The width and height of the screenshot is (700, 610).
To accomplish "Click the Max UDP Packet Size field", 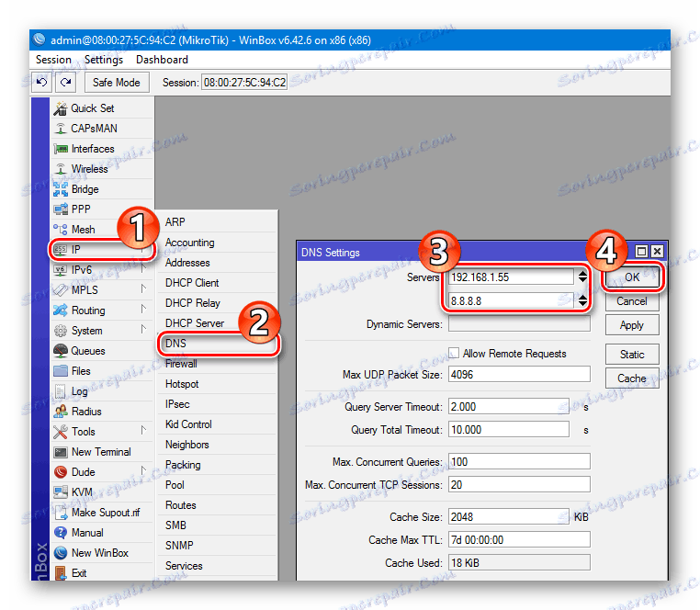I will click(x=519, y=374).
